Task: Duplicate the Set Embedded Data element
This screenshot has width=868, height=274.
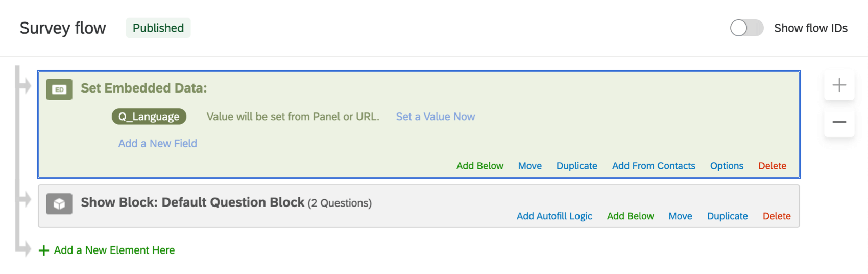Action: pyautogui.click(x=576, y=166)
